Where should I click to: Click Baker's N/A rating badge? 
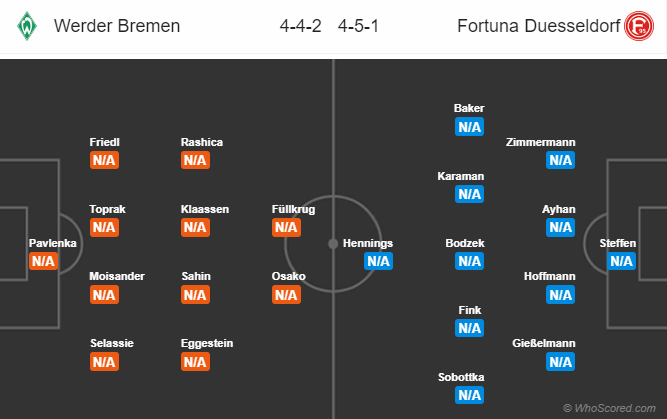point(469,126)
